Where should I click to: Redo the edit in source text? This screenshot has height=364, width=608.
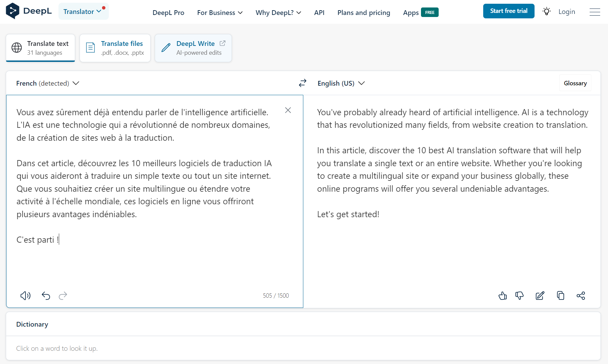tap(63, 296)
